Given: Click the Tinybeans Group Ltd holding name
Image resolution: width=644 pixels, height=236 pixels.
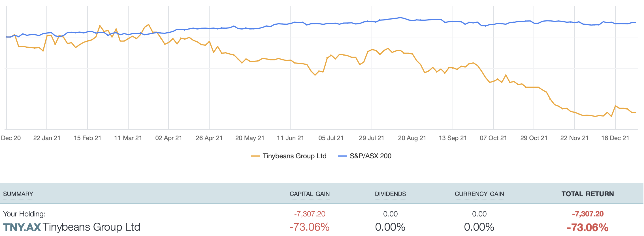Looking at the screenshot, I should pos(91,227).
